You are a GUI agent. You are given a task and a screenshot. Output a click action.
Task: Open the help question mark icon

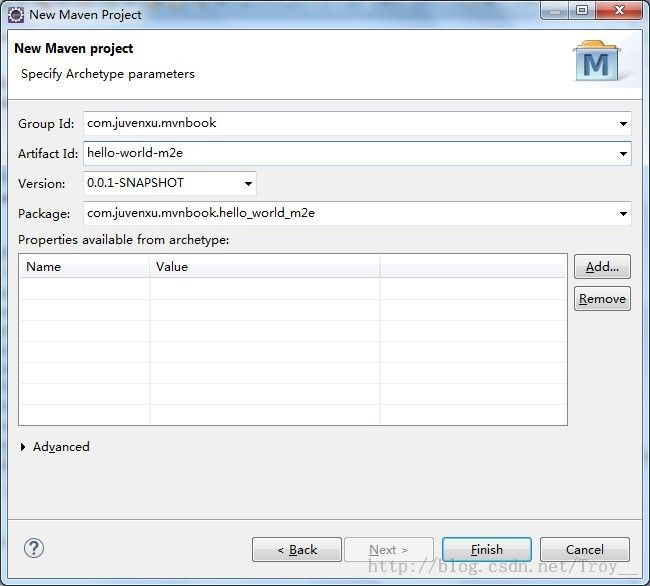tap(34, 548)
